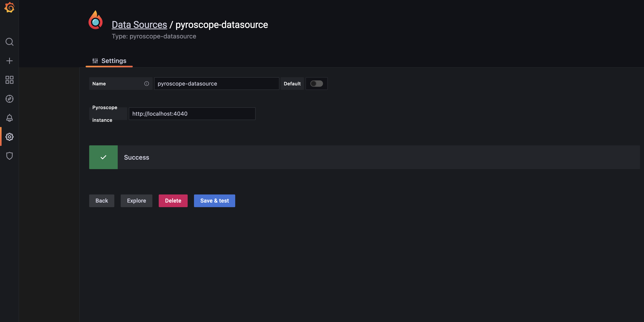Click the 'Type: pyroscope-datasource' subtitle
The image size is (644, 322).
(x=154, y=36)
